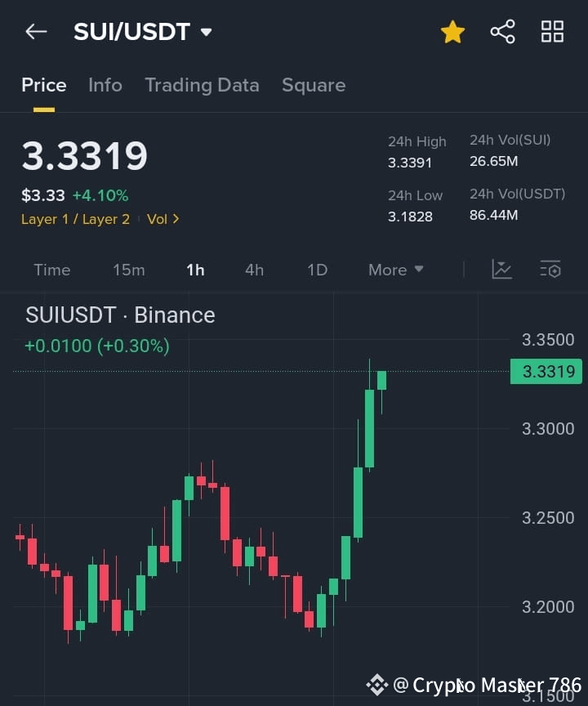The width and height of the screenshot is (588, 706).
Task: Switch chart to 1D interval
Action: point(317,270)
